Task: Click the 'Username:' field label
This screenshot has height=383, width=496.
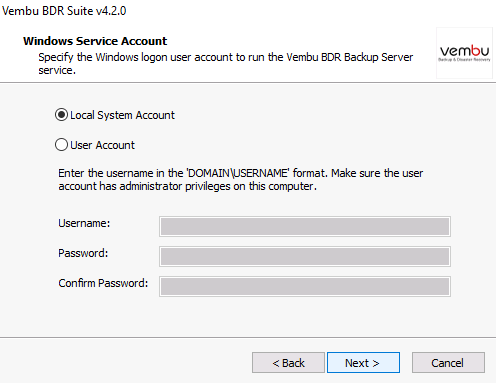Action: [x=84, y=223]
